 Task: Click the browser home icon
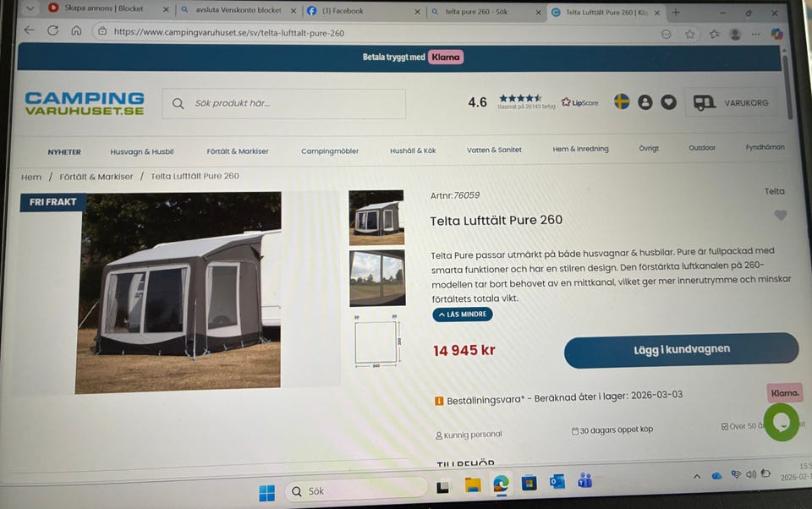tap(76, 30)
